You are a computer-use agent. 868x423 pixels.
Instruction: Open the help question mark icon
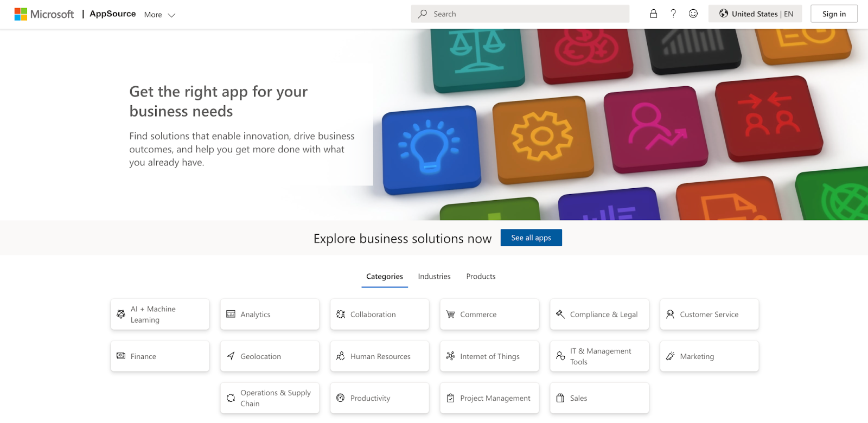(x=673, y=14)
